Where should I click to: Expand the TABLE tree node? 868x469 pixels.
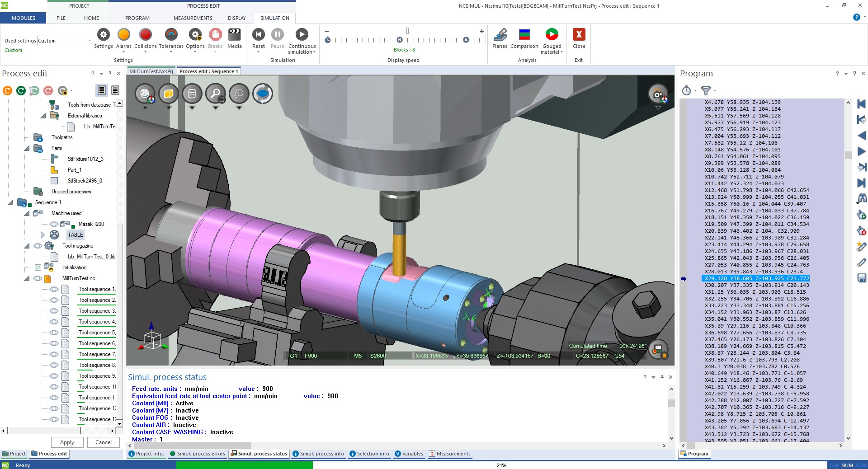(42, 235)
